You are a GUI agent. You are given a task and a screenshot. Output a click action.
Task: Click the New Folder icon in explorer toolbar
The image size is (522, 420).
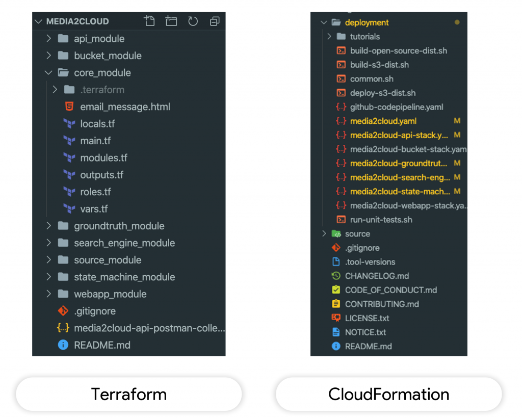[x=171, y=21]
